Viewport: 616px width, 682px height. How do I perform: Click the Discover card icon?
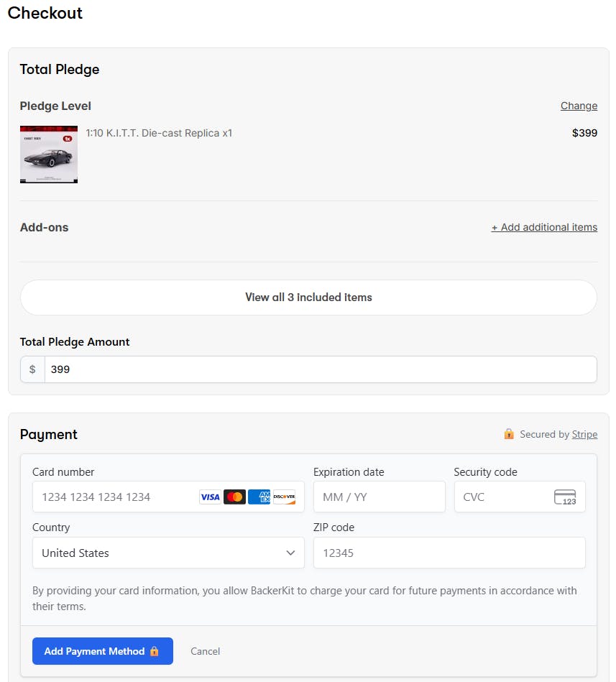tap(284, 497)
